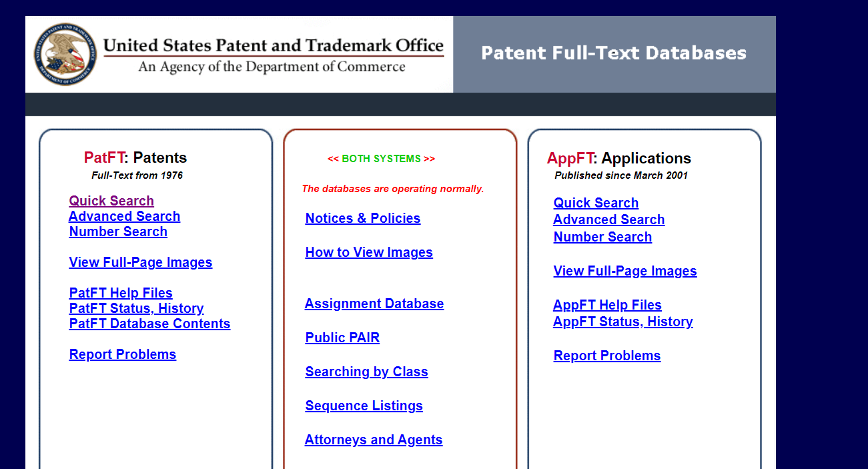
Task: Open AppFT Status, History link
Action: click(x=622, y=322)
